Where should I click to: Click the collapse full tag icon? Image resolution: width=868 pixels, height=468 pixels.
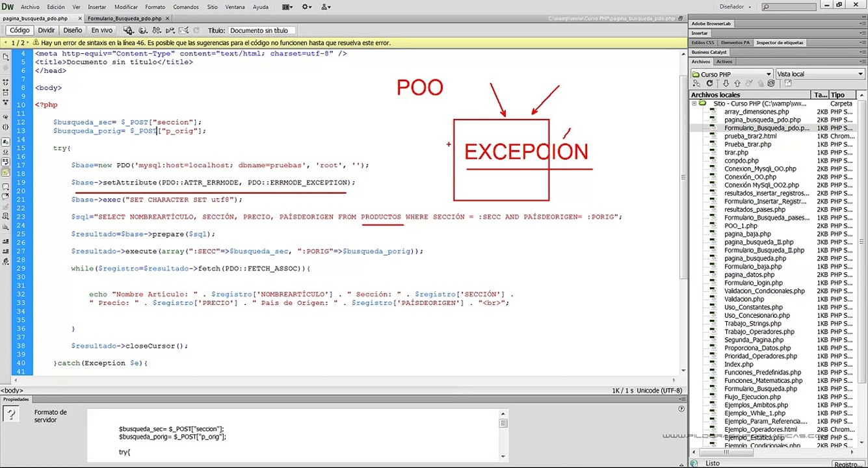click(x=6, y=83)
